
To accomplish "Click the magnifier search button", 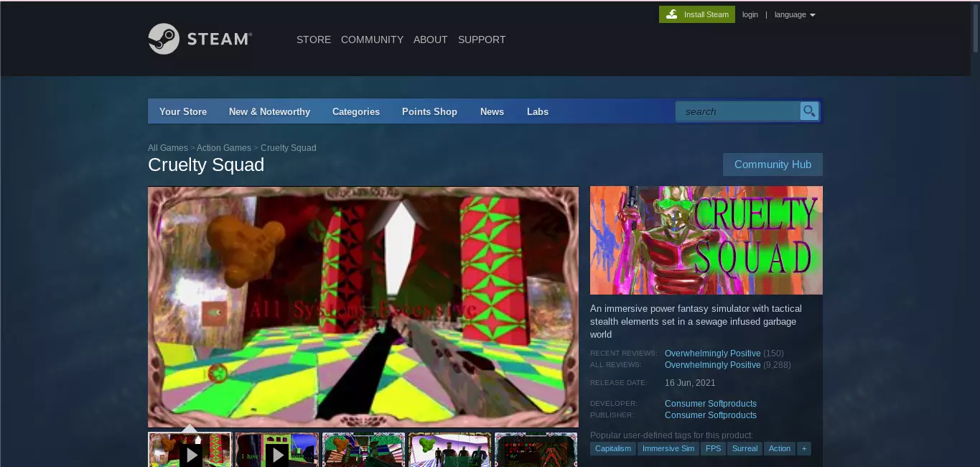I will (x=809, y=111).
